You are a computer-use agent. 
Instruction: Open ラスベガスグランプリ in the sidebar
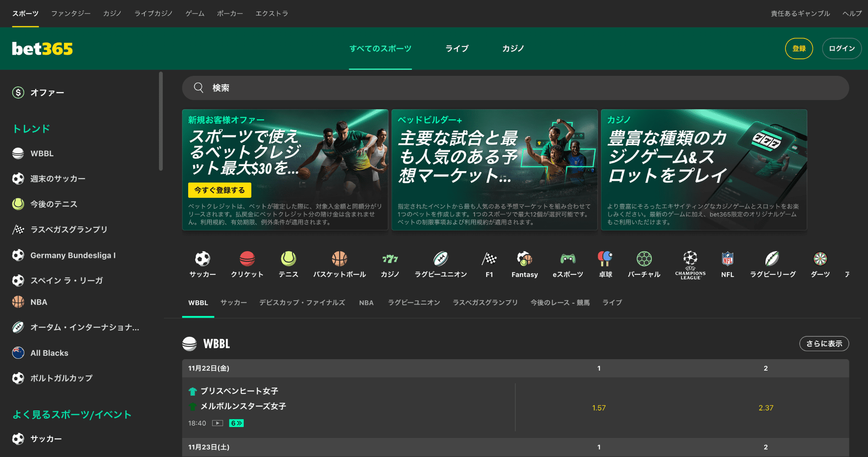pyautogui.click(x=69, y=230)
